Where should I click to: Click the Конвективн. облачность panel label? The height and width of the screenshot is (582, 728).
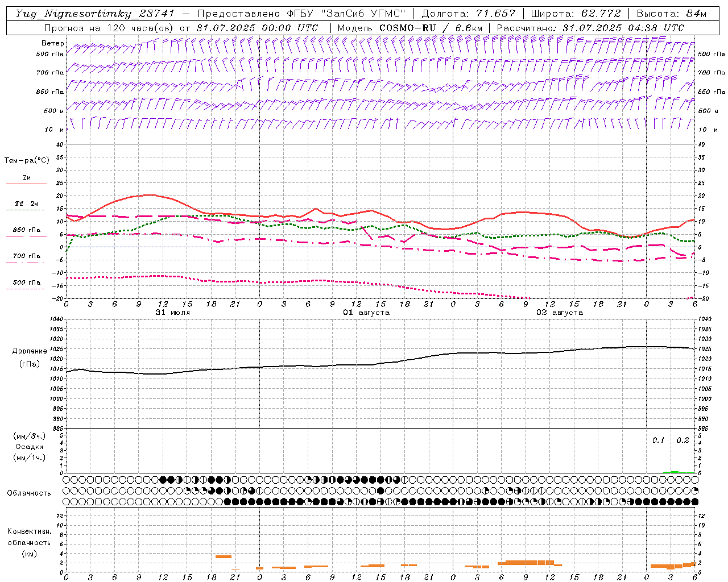coord(30,537)
